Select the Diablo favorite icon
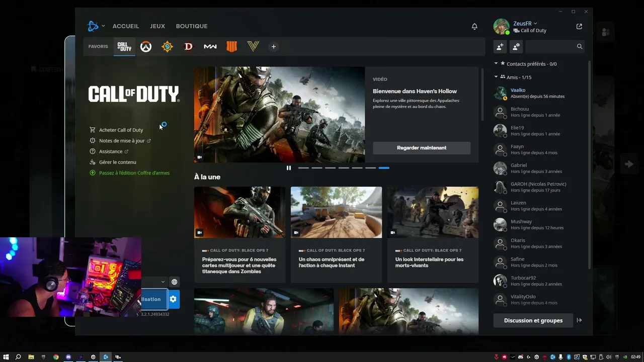This screenshot has height=362, width=644. (189, 47)
